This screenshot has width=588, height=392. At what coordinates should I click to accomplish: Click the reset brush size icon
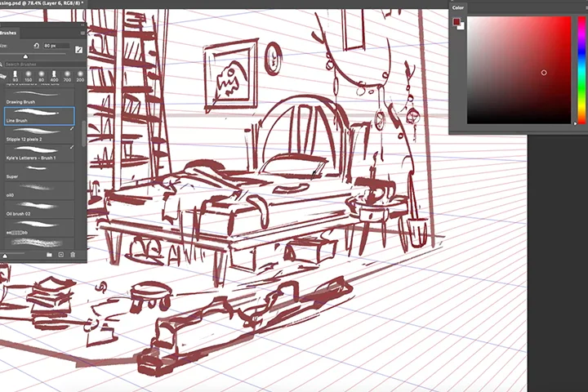pyautogui.click(x=37, y=46)
